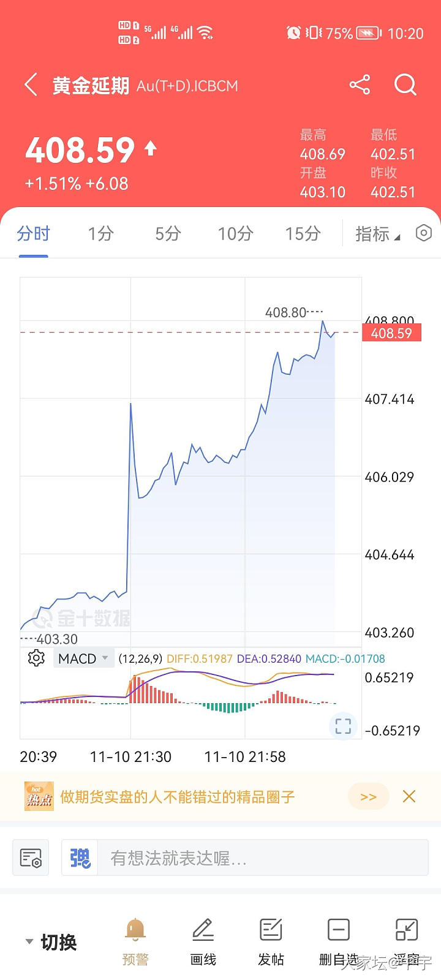
Task: Expand chart to fullscreen
Action: click(x=343, y=726)
